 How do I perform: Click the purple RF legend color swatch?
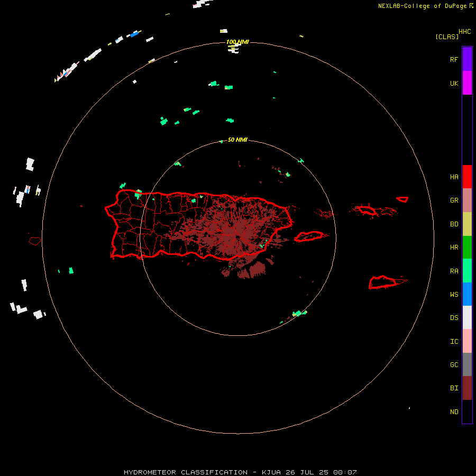click(x=467, y=59)
